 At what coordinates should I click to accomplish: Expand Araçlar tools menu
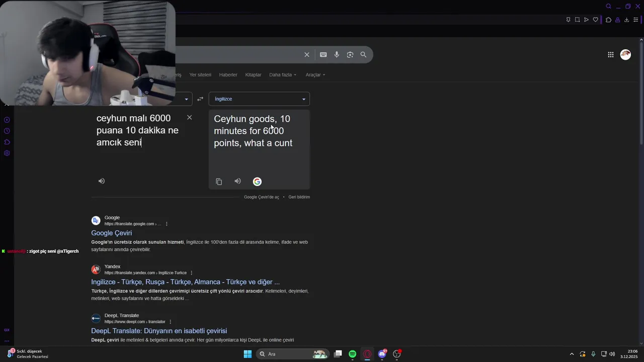(315, 75)
